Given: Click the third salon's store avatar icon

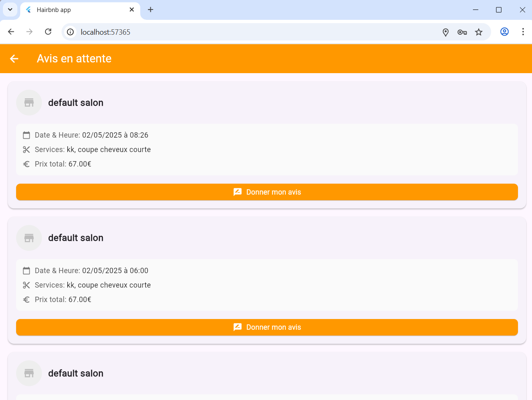Looking at the screenshot, I should (29, 373).
